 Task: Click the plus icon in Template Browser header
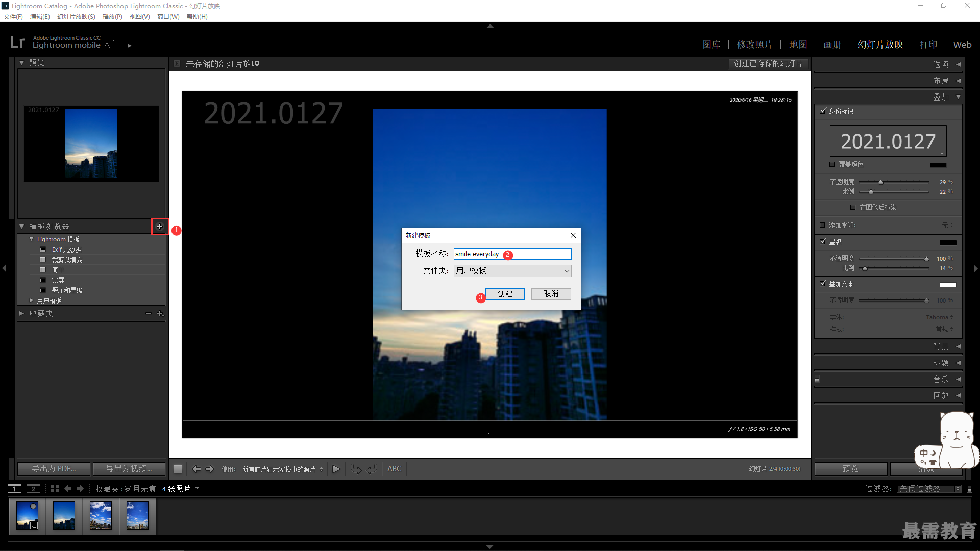(x=160, y=227)
